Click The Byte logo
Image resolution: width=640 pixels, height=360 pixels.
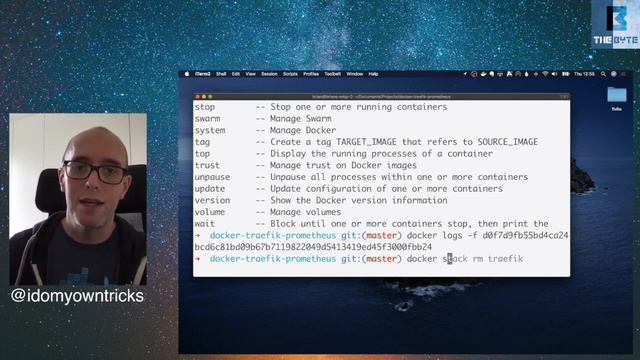pos(616,24)
